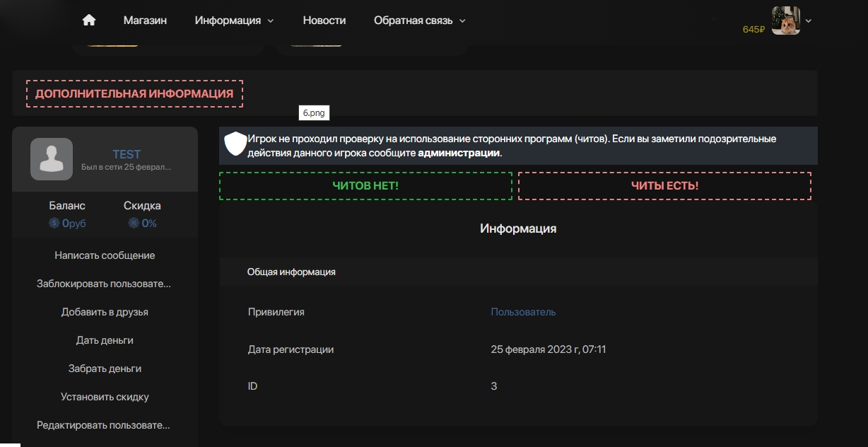Screen dimensions: 868x447
Task: Expand the Информация dropdown menu
Action: pyautogui.click(x=234, y=21)
